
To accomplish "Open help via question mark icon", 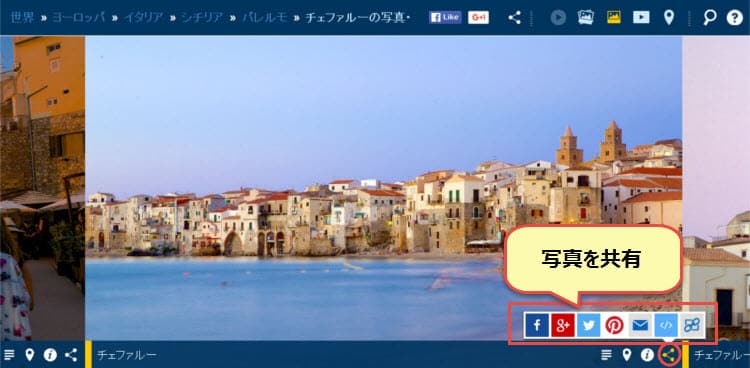I will [735, 18].
